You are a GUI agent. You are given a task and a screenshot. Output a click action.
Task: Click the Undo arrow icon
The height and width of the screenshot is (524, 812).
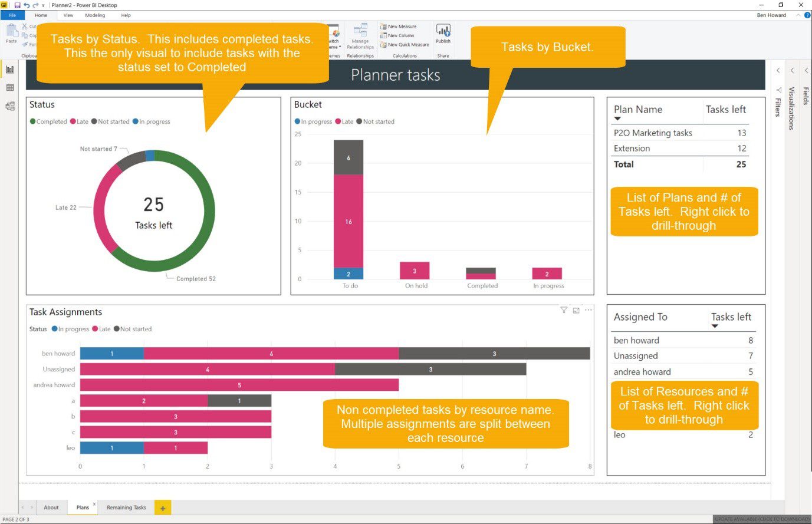[27, 5]
